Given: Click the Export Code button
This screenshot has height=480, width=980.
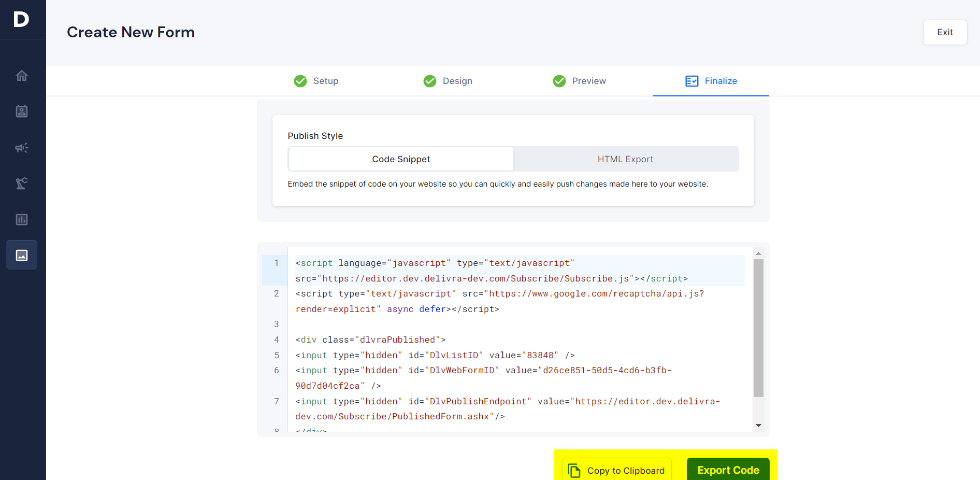Looking at the screenshot, I should click(x=728, y=470).
